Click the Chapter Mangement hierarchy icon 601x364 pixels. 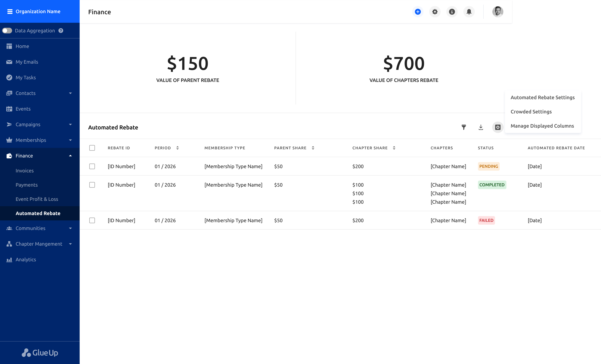pos(9,244)
